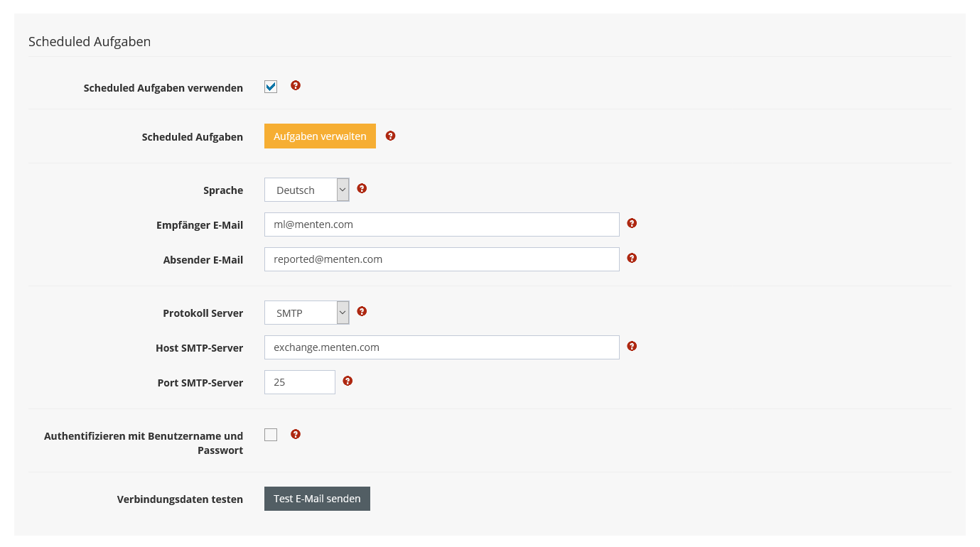Expand the Protokoll Server dropdown showing SMTP

point(306,313)
